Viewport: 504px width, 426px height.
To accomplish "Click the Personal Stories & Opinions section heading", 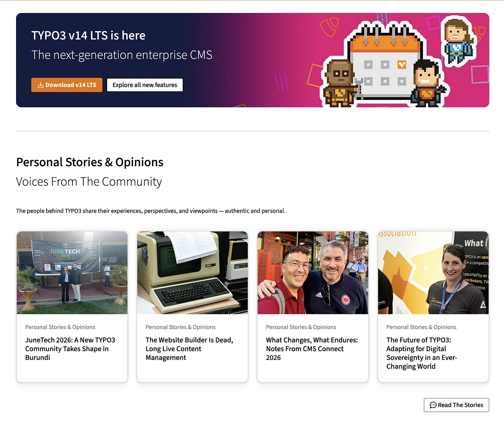I will pyautogui.click(x=90, y=162).
